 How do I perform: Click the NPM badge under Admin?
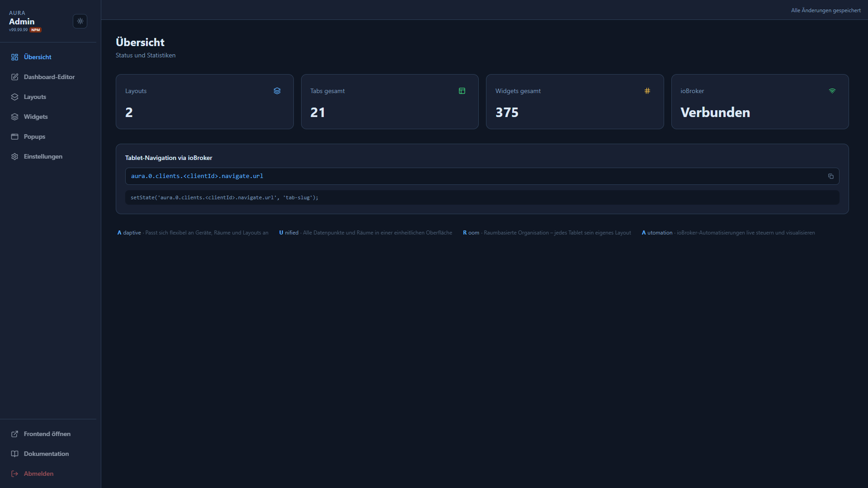[36, 30]
